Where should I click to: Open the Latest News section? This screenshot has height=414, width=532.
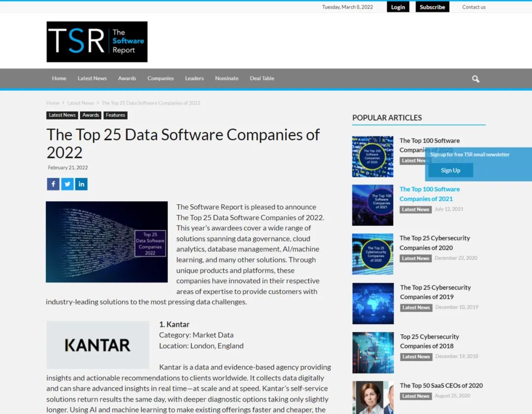(92, 78)
